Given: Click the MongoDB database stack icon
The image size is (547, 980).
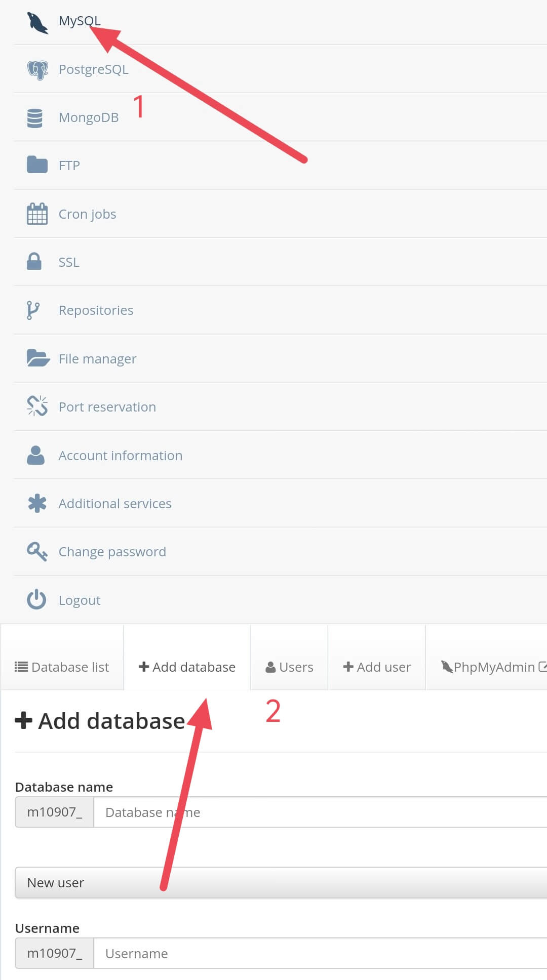Looking at the screenshot, I should click(35, 118).
